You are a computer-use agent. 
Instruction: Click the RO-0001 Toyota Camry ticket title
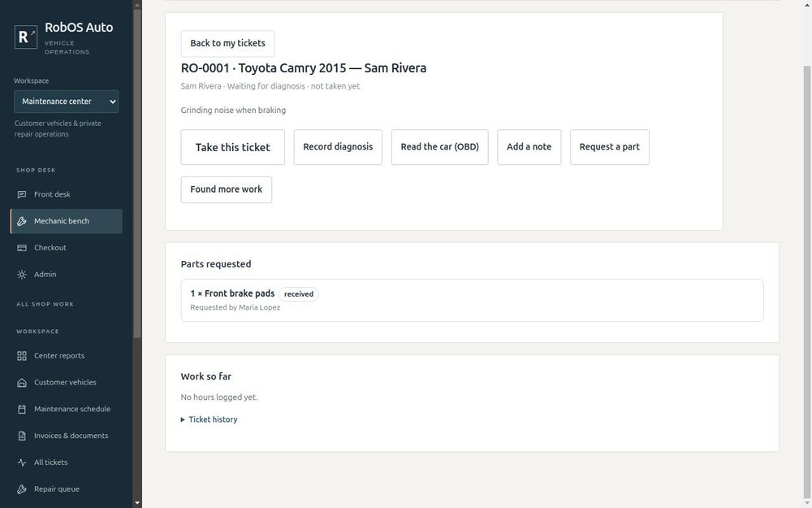click(304, 68)
